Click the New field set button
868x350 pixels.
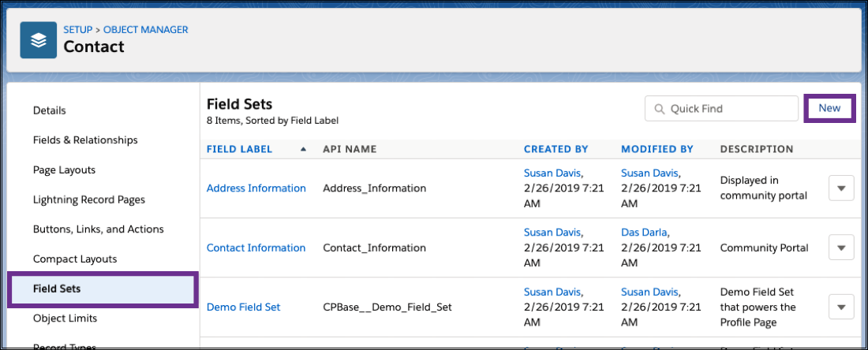pos(829,108)
